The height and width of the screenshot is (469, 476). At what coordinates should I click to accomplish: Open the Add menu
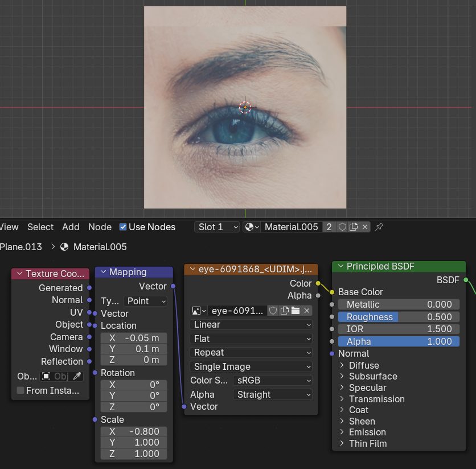pos(71,227)
